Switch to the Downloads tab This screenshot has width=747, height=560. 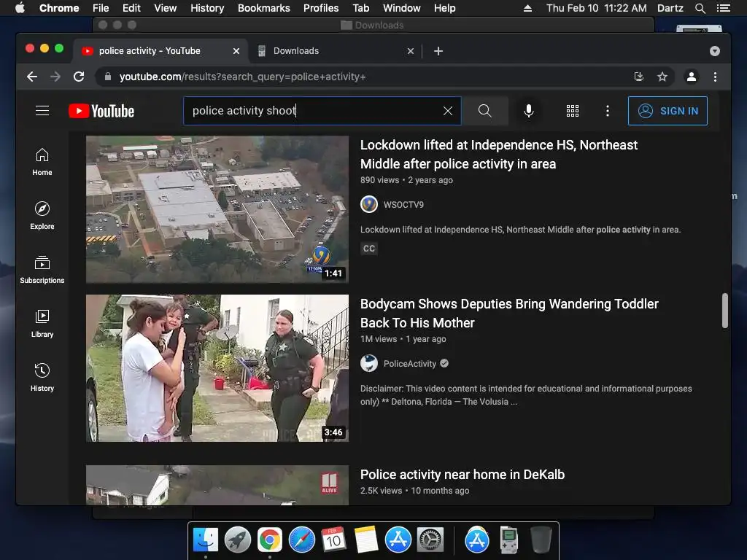pos(335,51)
